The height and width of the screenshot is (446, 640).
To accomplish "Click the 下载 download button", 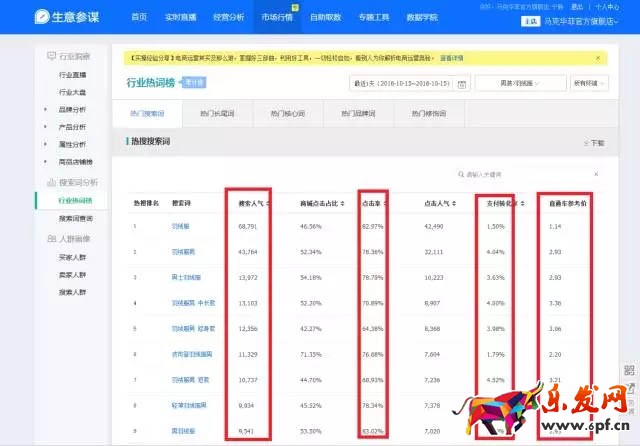I will [594, 143].
